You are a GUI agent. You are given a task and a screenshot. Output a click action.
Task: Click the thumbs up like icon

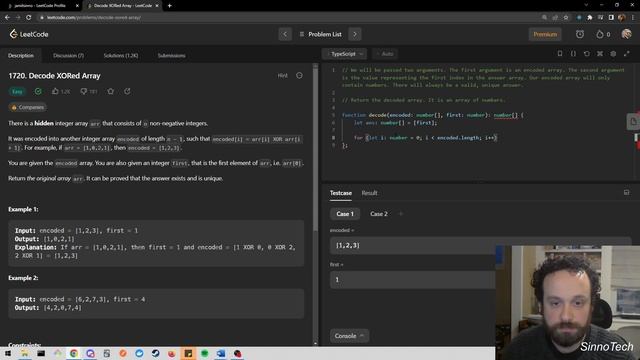tap(56, 91)
